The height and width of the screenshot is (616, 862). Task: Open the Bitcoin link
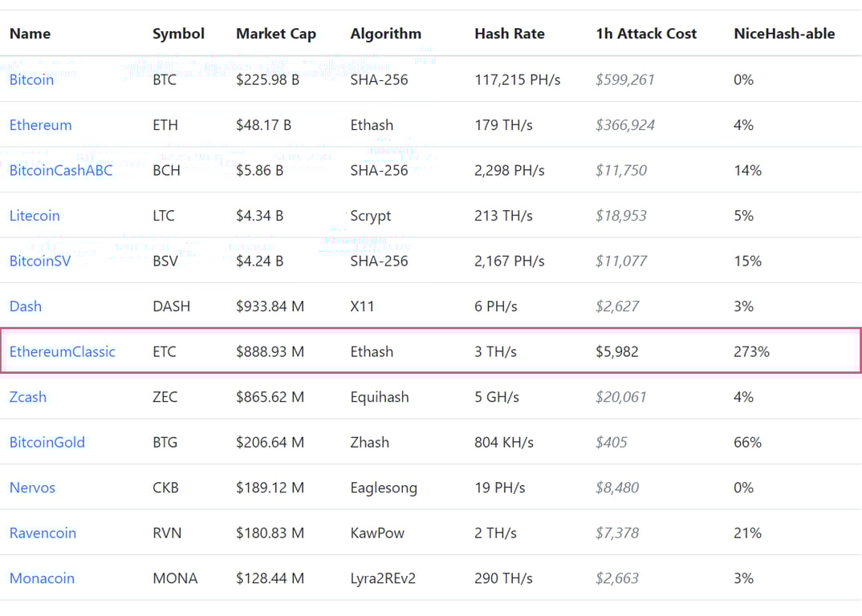[31, 79]
